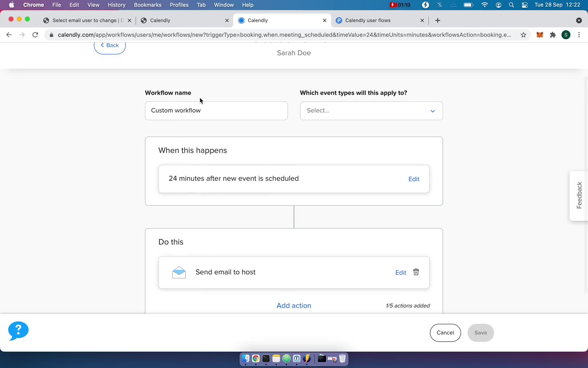Click the help question mark icon
The image size is (588, 368).
19,330
